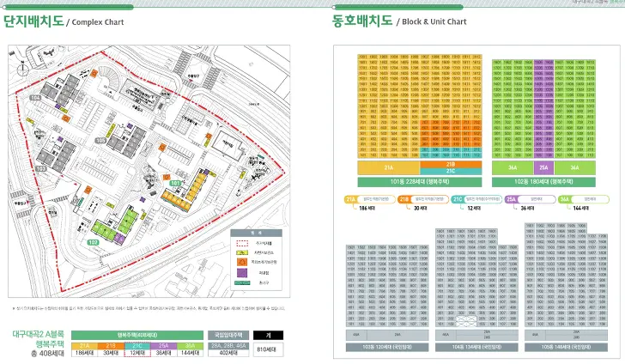The width and height of the screenshot is (625, 364).
Task: Click '144 세대' under the 36A legend pill
Action: pyautogui.click(x=580, y=208)
